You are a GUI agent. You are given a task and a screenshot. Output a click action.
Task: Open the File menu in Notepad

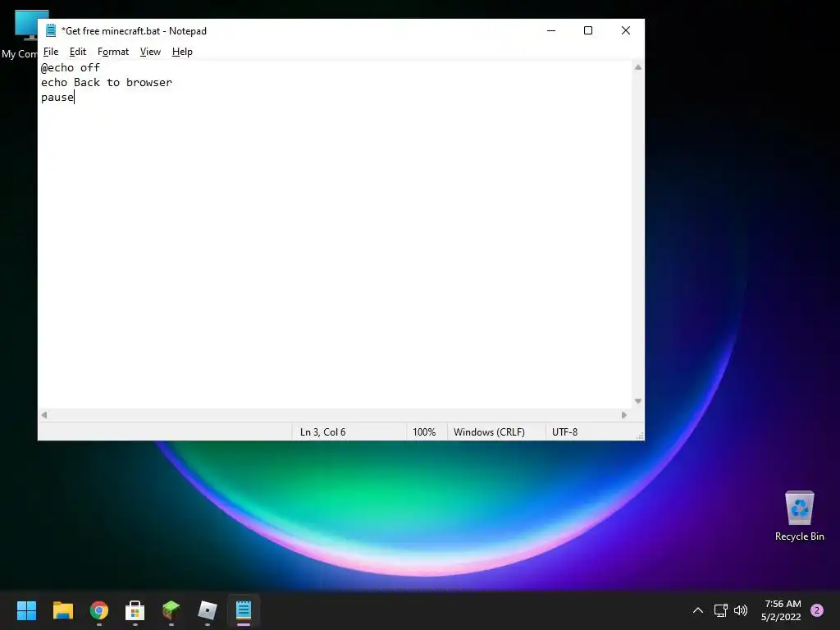click(x=51, y=52)
